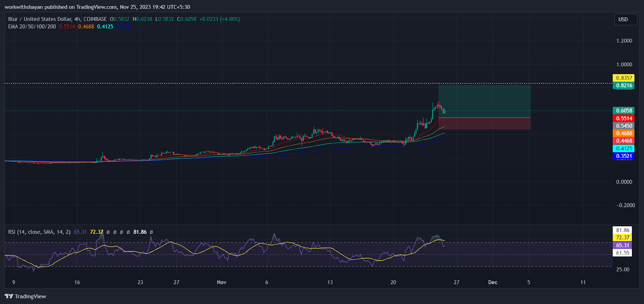Screen dimensions: 644x304
Task: Click the Blur / United States Dollar symbol title
Action: click(40, 19)
